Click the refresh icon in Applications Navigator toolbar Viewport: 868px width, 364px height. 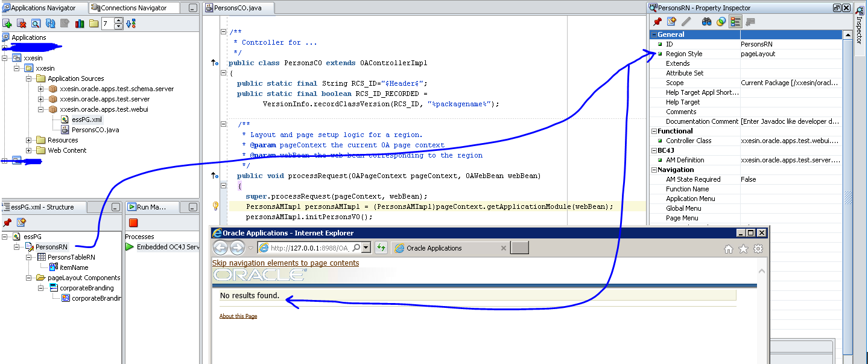[x=51, y=24]
